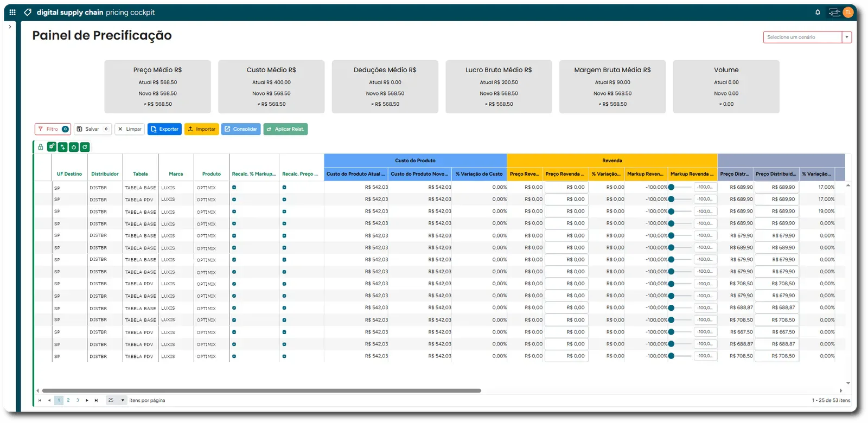
Task: Click the Importar button
Action: [202, 129]
